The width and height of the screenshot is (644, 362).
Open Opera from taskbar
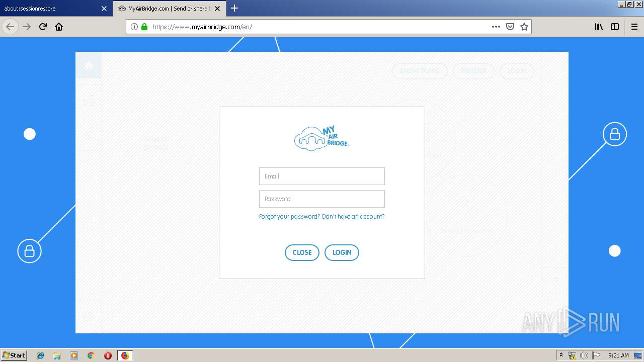click(108, 355)
